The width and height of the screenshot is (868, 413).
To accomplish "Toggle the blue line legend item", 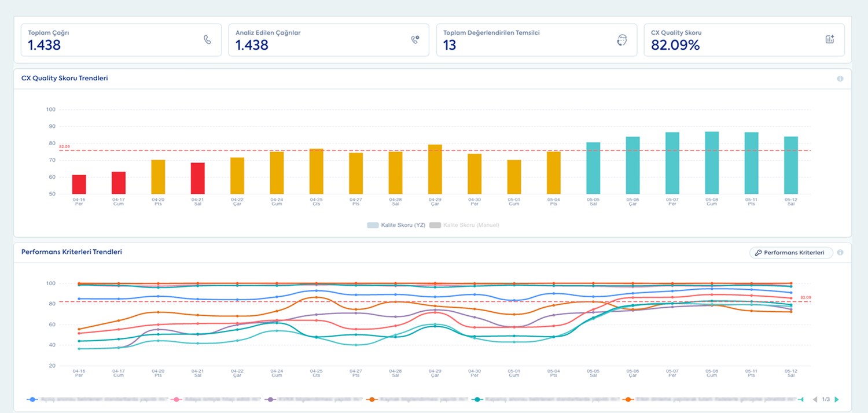I will 97,400.
